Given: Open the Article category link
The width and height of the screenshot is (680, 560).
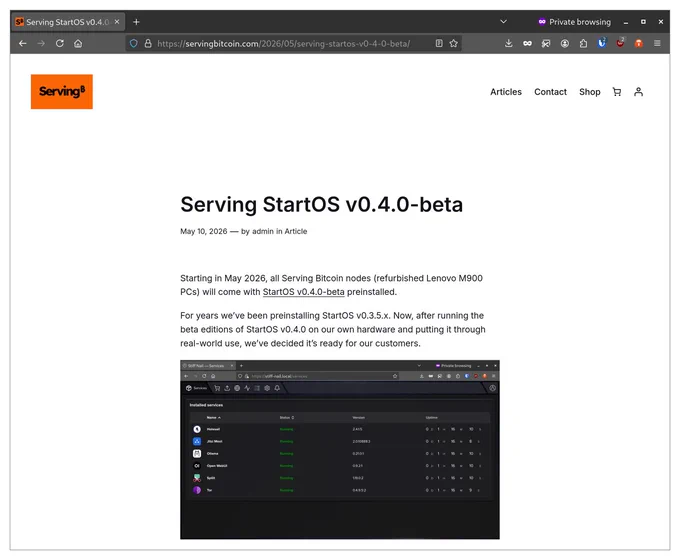Looking at the screenshot, I should (296, 231).
